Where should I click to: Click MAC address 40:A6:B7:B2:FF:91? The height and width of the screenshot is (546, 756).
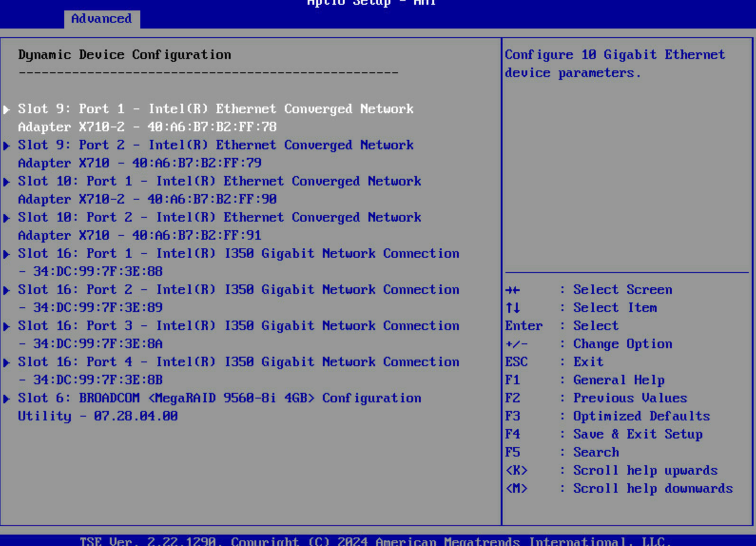tap(197, 235)
